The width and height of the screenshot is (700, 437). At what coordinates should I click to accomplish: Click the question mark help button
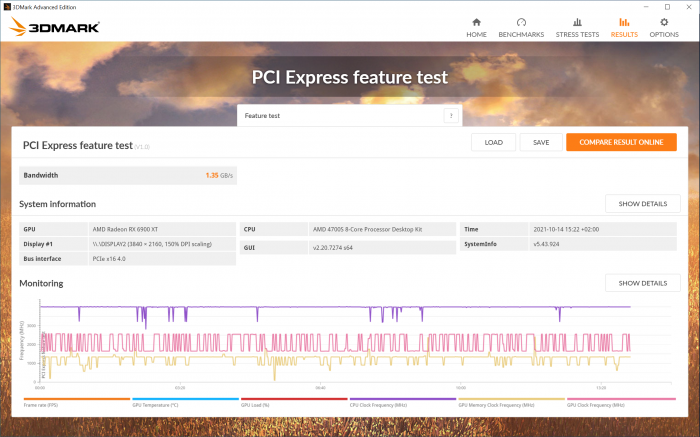click(x=451, y=116)
